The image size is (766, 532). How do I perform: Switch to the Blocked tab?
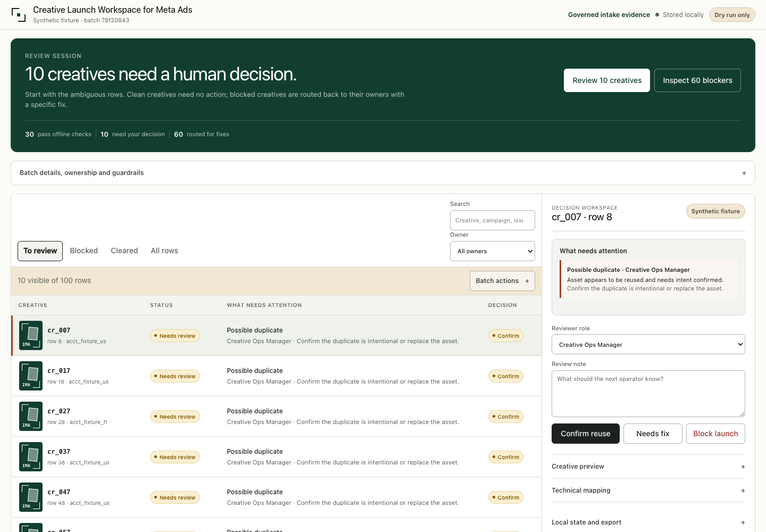(x=84, y=251)
